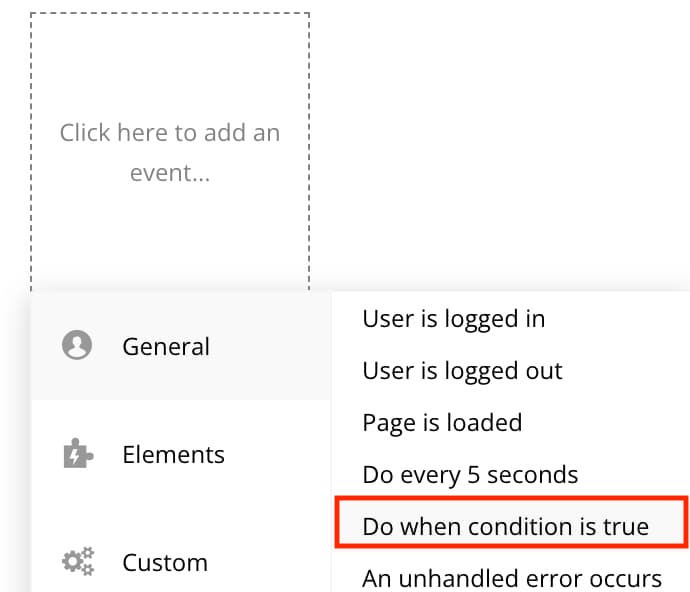Click the word 'event…' in placeholder
This screenshot has height=592, width=690.
tap(170, 173)
